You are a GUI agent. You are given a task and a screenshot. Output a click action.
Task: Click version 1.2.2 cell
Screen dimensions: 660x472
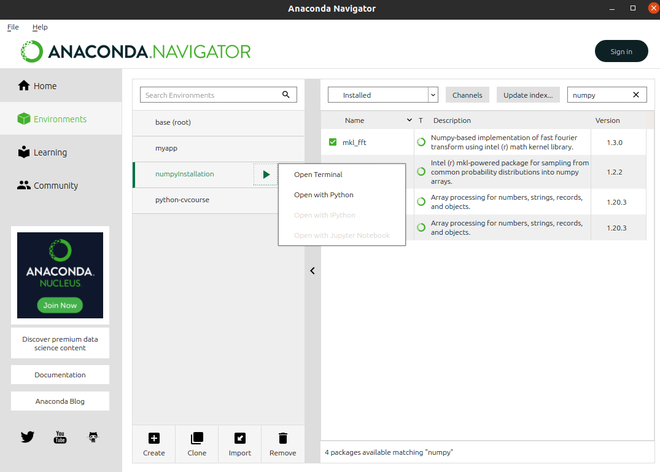pyautogui.click(x=615, y=172)
